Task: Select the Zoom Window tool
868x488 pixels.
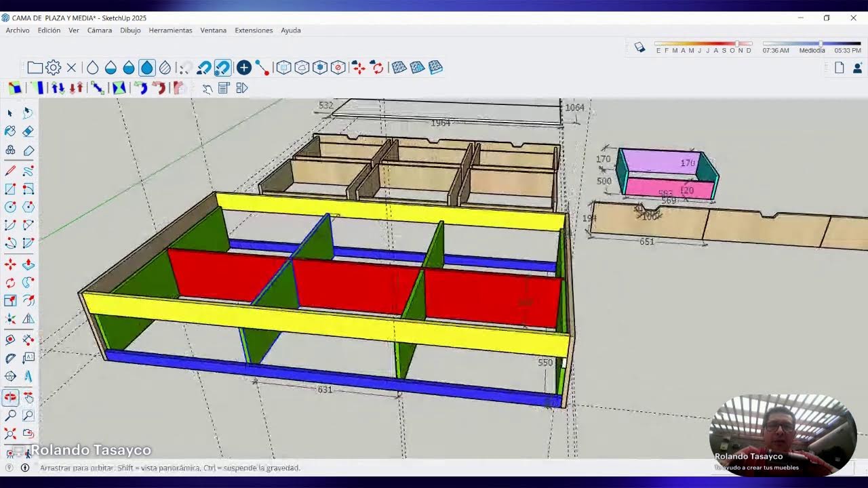Action: [28, 415]
